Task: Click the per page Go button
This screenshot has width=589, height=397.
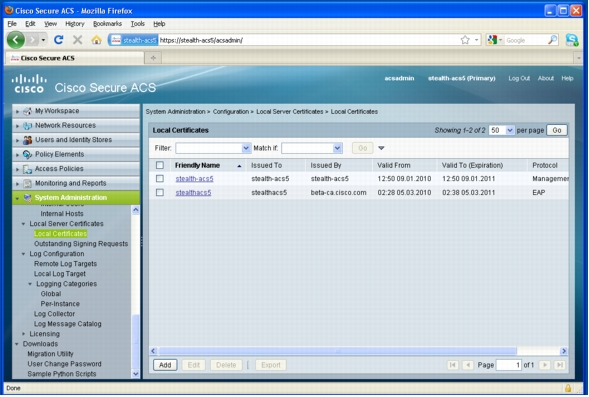Action: click(557, 130)
